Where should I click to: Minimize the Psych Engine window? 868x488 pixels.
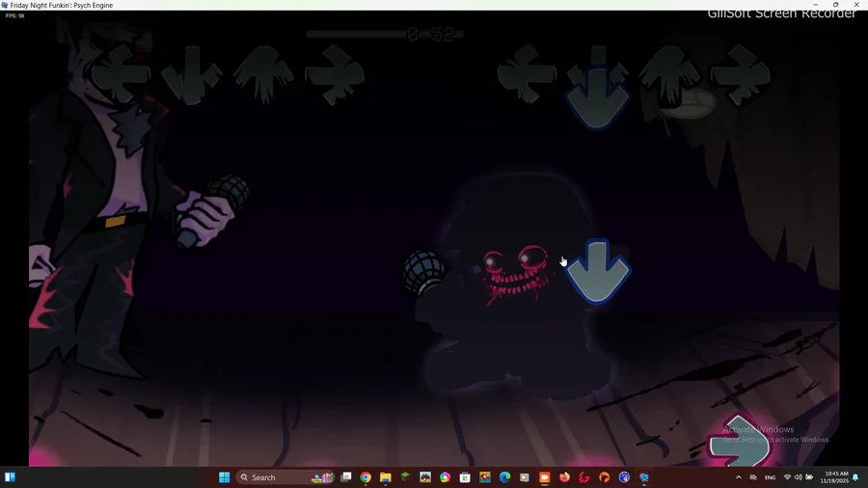tap(815, 5)
